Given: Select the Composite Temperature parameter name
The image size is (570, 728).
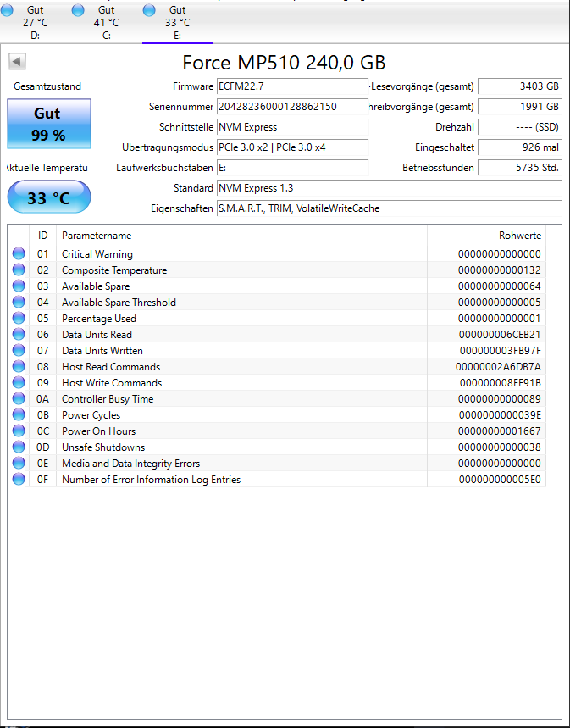Looking at the screenshot, I should click(x=114, y=270).
